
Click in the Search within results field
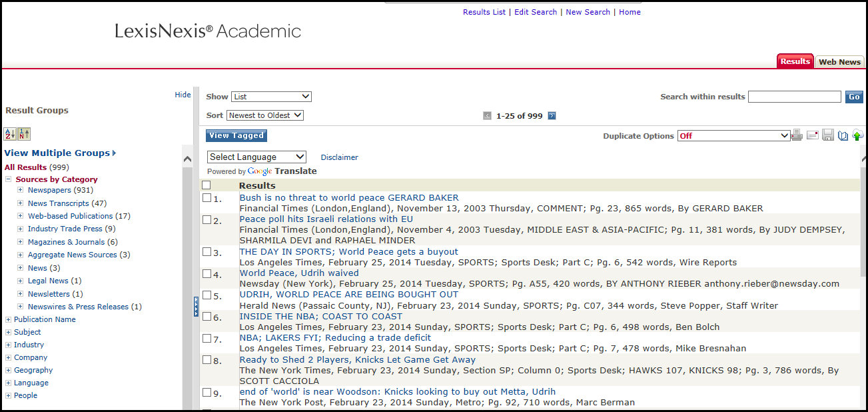[x=795, y=97]
